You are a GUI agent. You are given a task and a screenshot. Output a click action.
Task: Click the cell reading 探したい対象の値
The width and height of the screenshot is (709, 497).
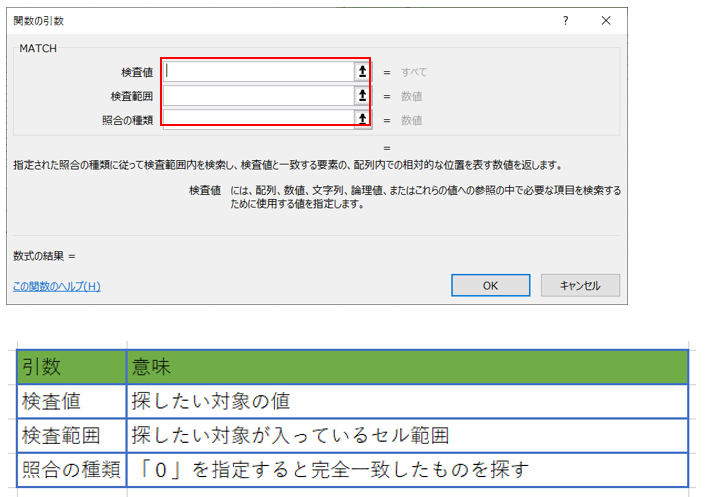tap(407, 401)
